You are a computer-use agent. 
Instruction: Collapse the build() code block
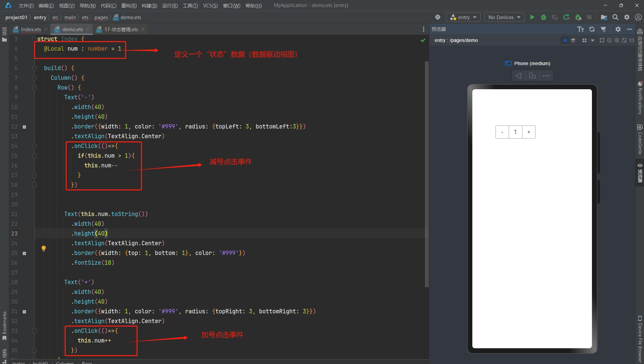pyautogui.click(x=34, y=68)
